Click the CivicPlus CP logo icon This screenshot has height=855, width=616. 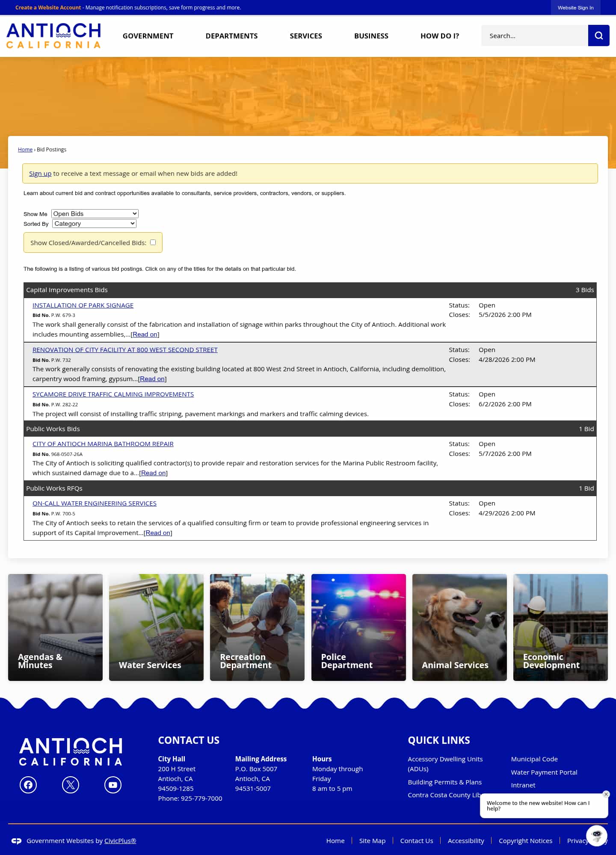click(17, 841)
